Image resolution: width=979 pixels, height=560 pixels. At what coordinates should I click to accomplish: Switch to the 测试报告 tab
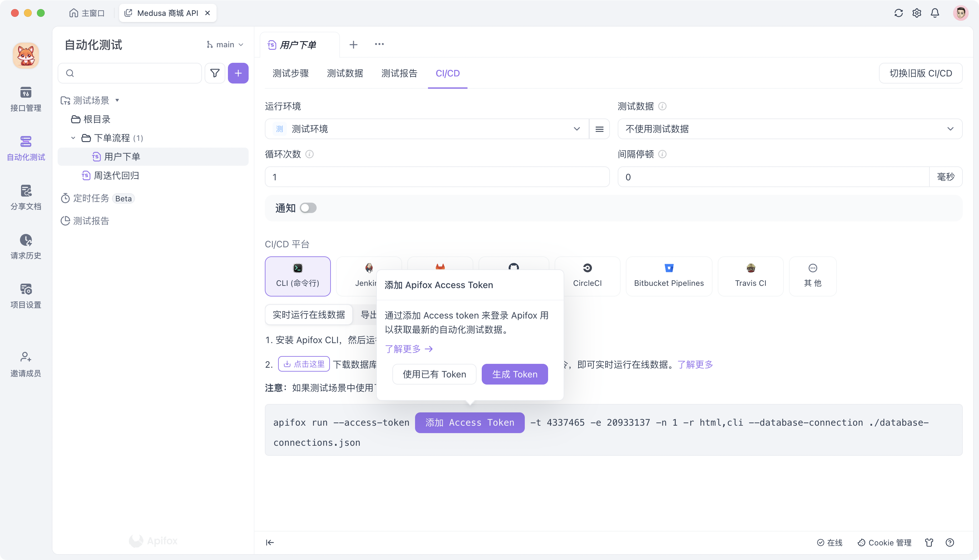click(x=399, y=73)
